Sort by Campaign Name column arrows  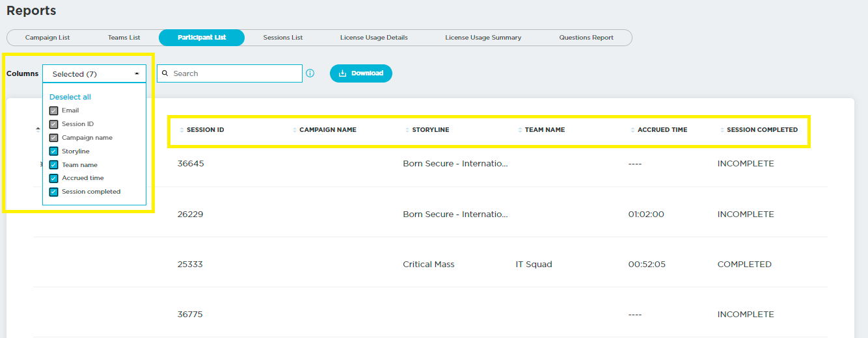[295, 130]
